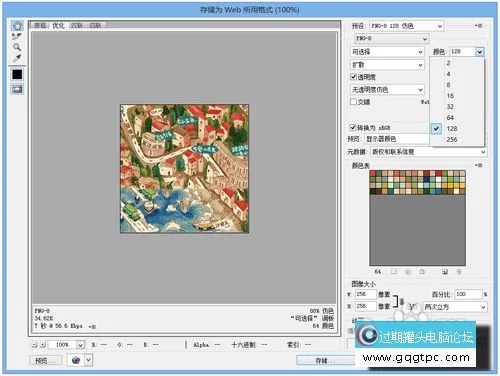Switch to the 优化 (Optimized) tab
The width and height of the screenshot is (500, 376).
click(58, 25)
